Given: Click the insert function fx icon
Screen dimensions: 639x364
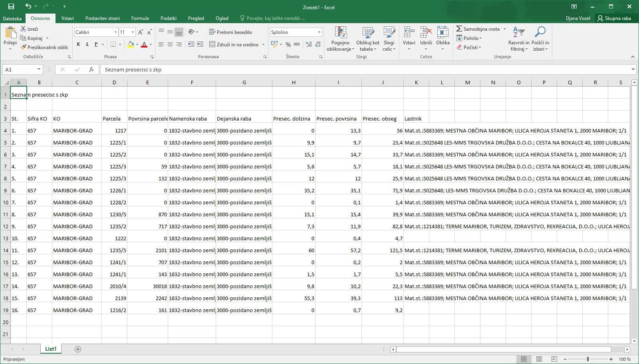Looking at the screenshot, I should [x=91, y=69].
